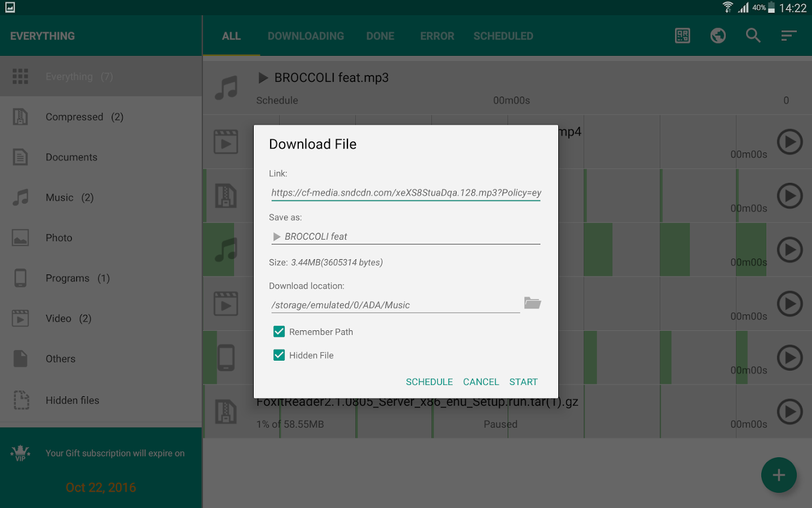Switch to the ERROR tab
Image resolution: width=812 pixels, height=508 pixels.
[x=437, y=36]
